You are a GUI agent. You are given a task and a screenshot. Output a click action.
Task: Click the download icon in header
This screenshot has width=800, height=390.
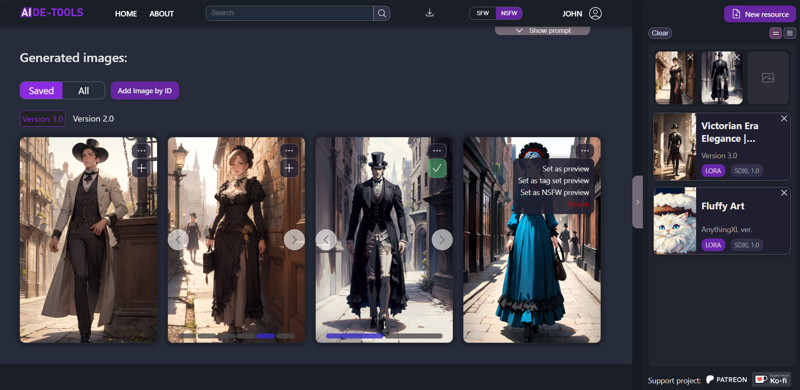[x=430, y=13]
